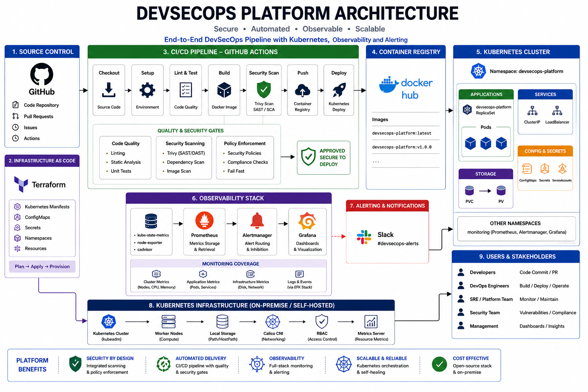Click the CONFIG & SECRETS orange label
Image resolution: width=588 pixels, height=392 pixels.
[545, 151]
